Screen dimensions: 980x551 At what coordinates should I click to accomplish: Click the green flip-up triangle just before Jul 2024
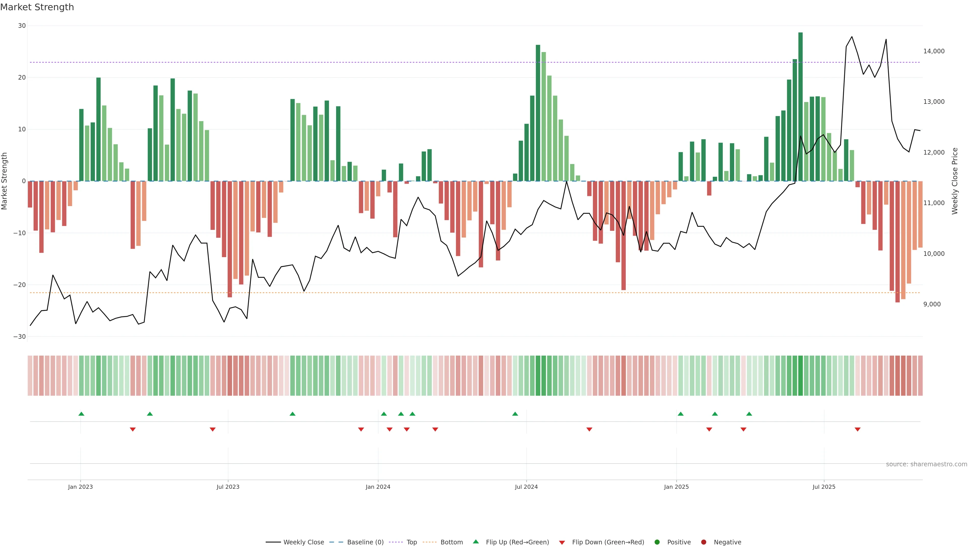(x=515, y=414)
